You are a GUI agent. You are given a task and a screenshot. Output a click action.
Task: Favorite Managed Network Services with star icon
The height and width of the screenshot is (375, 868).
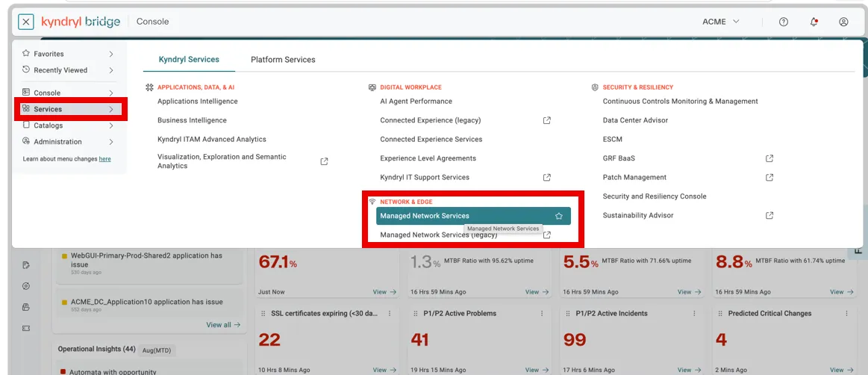(559, 216)
